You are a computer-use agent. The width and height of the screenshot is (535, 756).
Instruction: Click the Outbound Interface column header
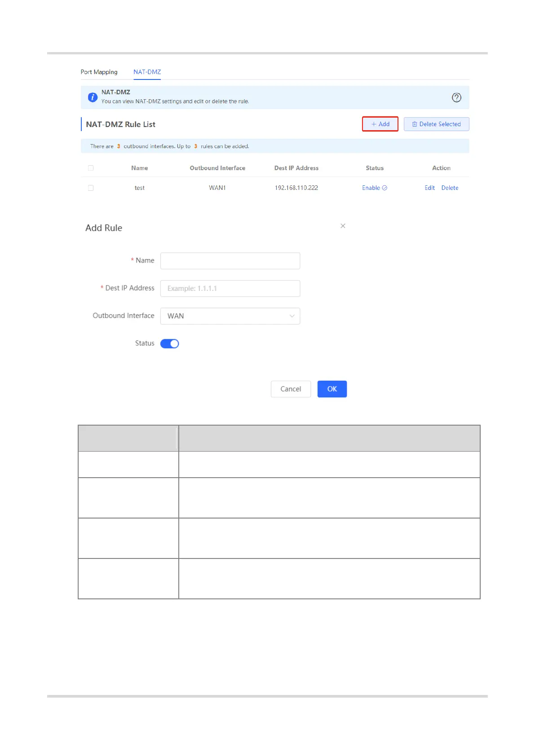tap(217, 168)
